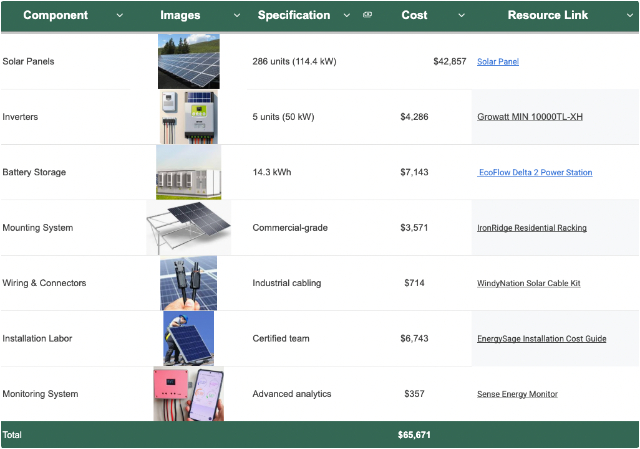The image size is (640, 449).
Task: Select the $6,743 cost cell
Action: click(415, 338)
